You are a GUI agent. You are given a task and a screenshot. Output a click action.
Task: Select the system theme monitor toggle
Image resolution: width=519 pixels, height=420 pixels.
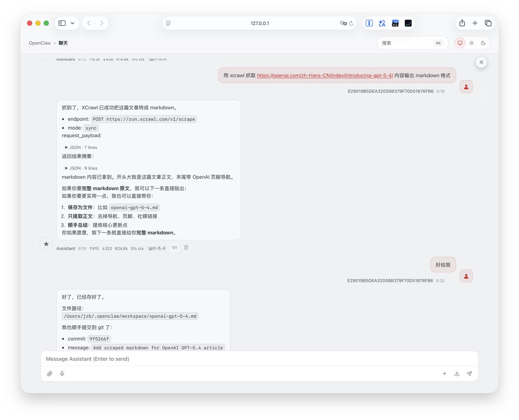[x=460, y=43]
